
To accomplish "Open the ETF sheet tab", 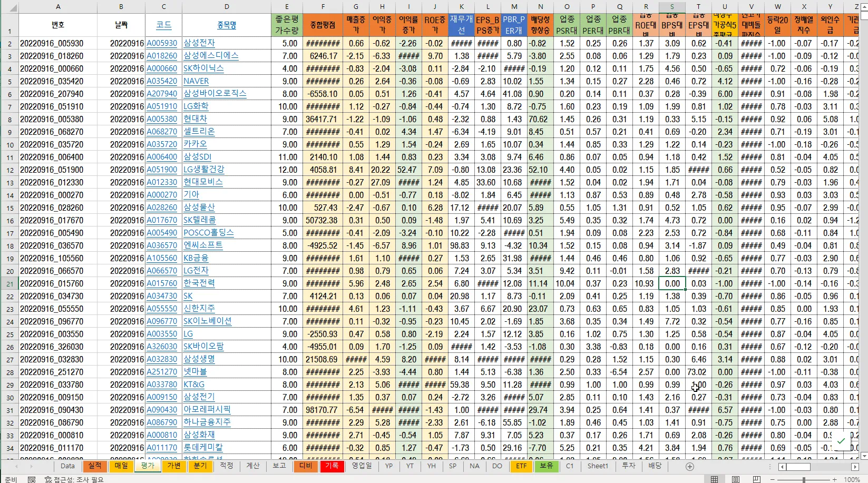I will tap(521, 466).
